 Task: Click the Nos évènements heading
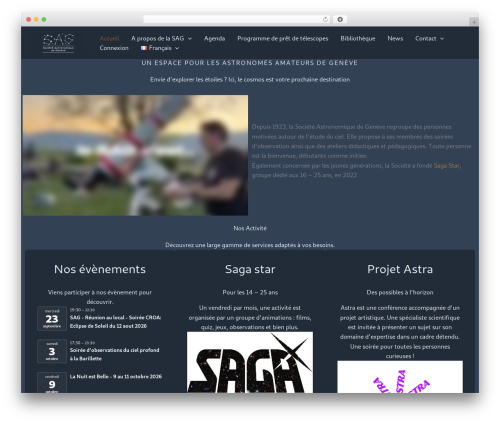coord(100,269)
